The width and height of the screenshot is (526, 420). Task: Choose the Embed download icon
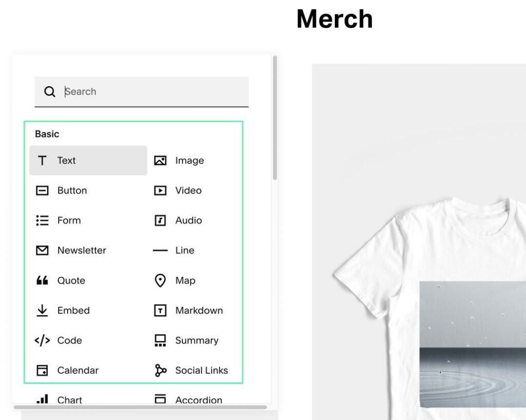42,311
